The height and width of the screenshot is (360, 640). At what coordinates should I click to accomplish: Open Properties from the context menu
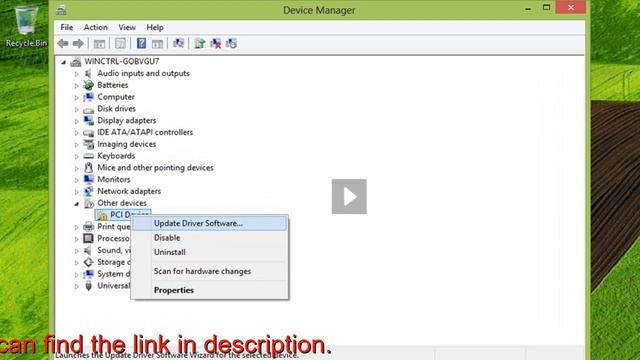click(x=210, y=290)
